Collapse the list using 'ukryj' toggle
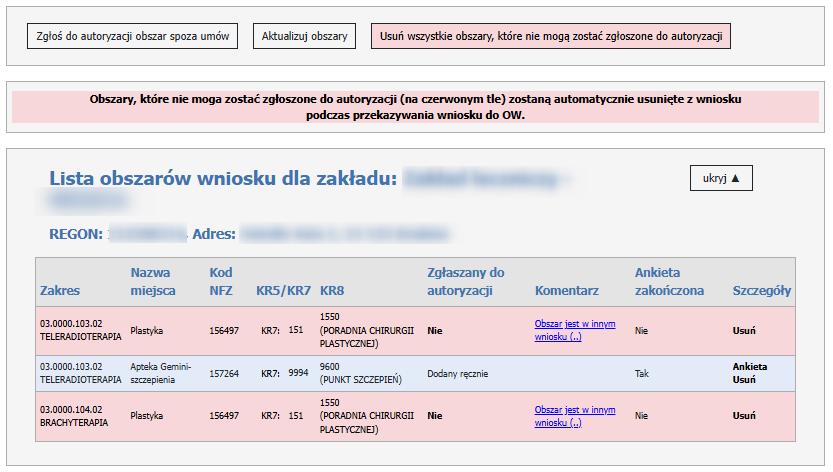 pyautogui.click(x=720, y=178)
